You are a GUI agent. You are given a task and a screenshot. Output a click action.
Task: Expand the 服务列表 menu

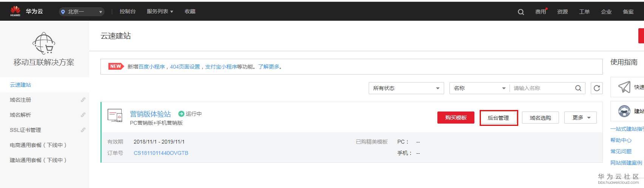pos(160,12)
